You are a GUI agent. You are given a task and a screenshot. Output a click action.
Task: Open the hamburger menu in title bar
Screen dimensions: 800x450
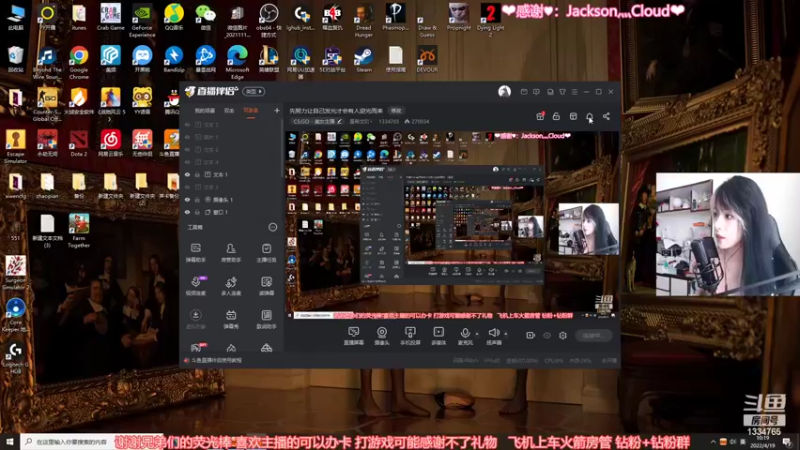[x=574, y=92]
